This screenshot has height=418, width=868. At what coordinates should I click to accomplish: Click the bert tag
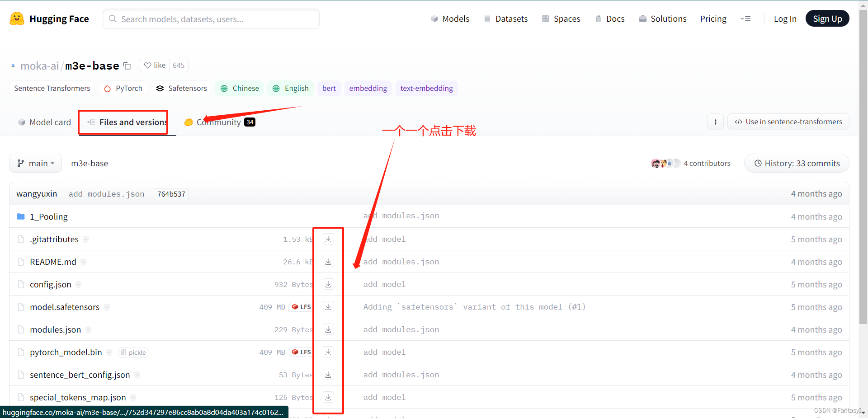click(329, 89)
